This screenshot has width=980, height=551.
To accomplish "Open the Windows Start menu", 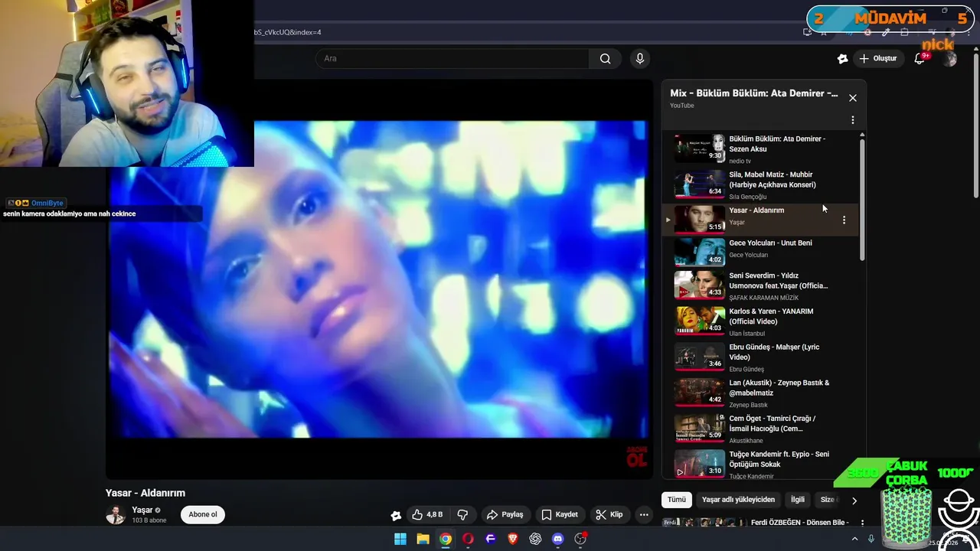I will coord(400,539).
